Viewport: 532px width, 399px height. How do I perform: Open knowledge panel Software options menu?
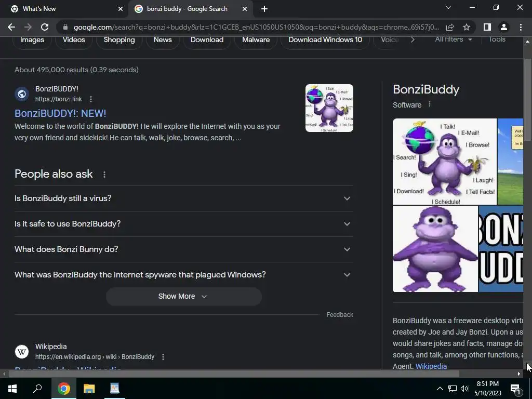(x=430, y=104)
